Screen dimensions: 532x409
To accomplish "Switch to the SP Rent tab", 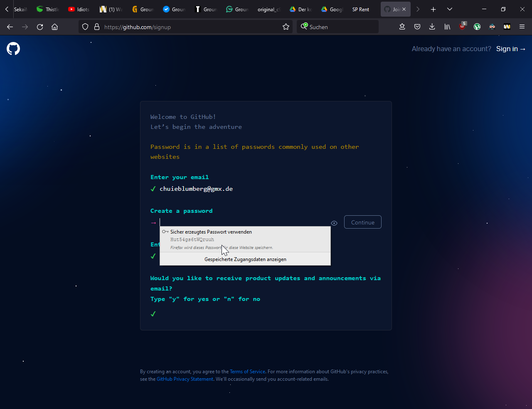I will coord(361,9).
